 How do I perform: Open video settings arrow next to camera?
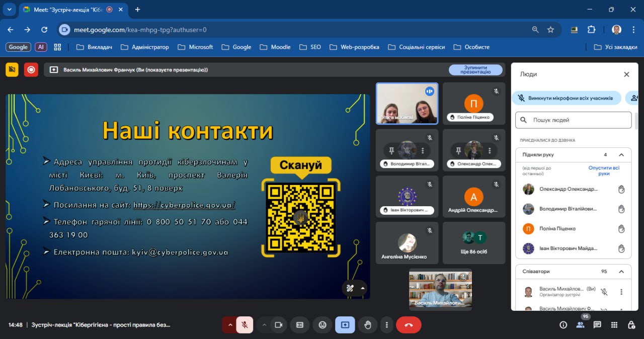264,325
